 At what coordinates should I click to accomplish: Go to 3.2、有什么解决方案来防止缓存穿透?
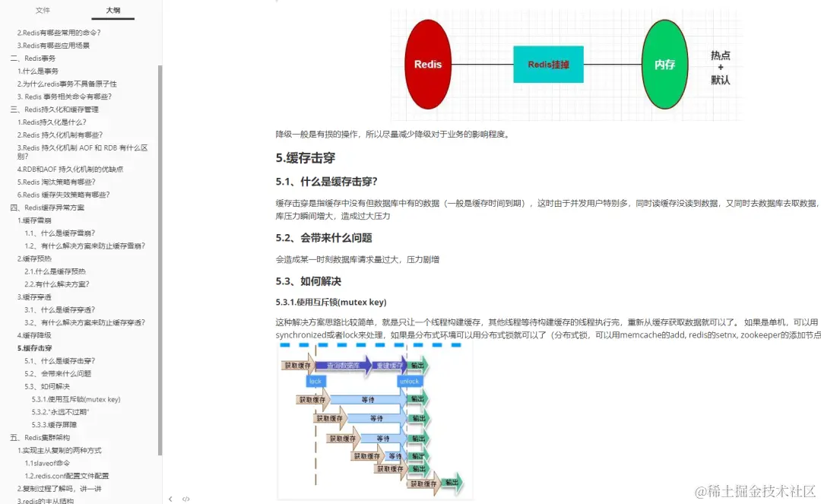pyautogui.click(x=85, y=322)
